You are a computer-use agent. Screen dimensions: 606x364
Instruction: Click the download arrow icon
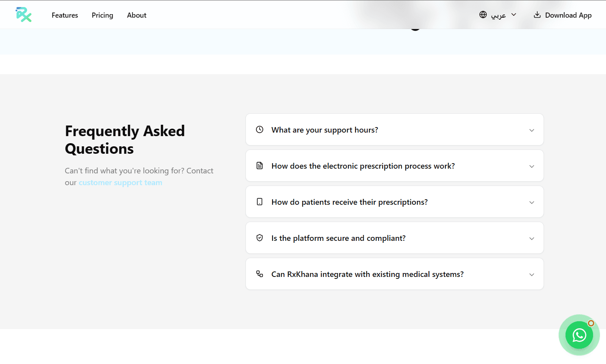537,15
